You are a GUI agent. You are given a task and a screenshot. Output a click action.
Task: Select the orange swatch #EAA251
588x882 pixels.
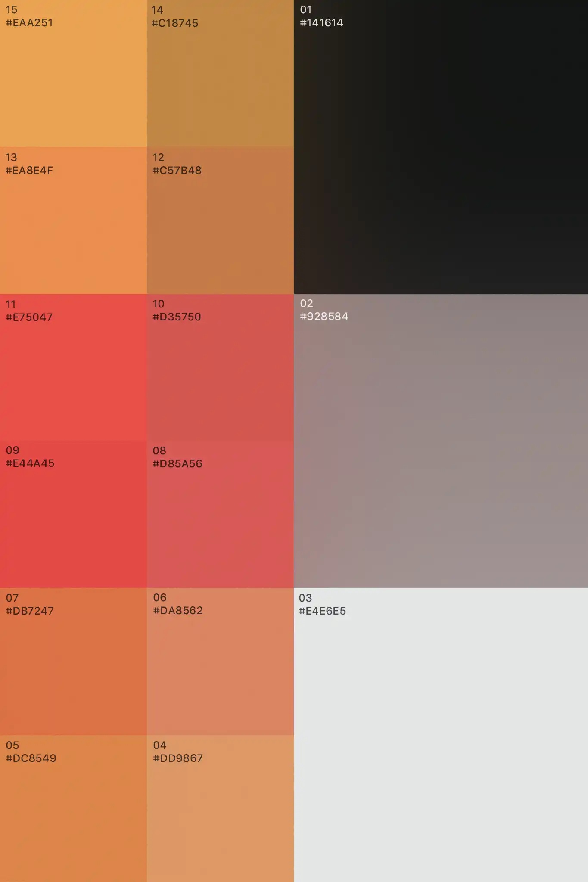(73, 73)
